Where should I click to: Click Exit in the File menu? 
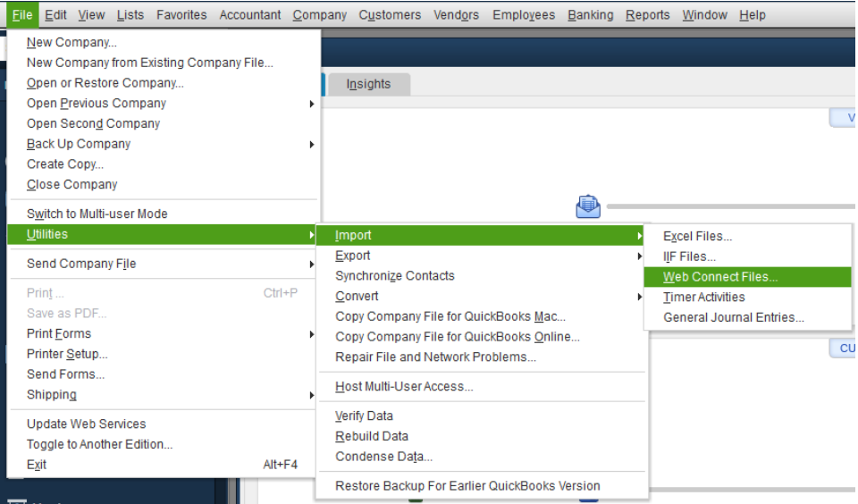163,464
